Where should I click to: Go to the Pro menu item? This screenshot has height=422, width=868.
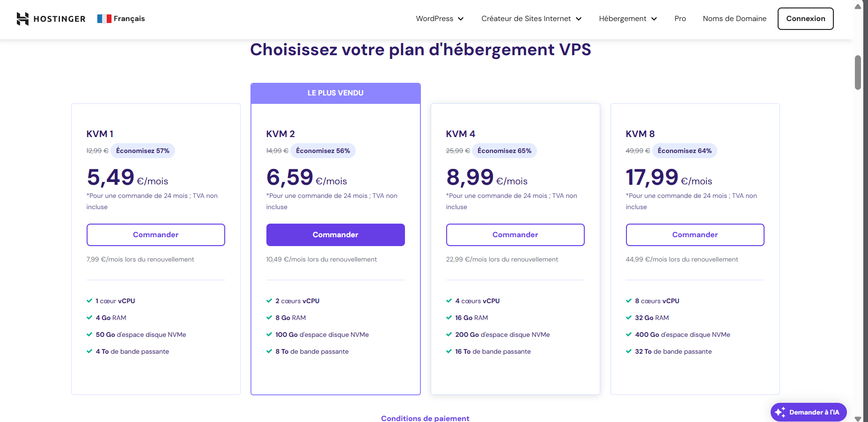coord(680,19)
